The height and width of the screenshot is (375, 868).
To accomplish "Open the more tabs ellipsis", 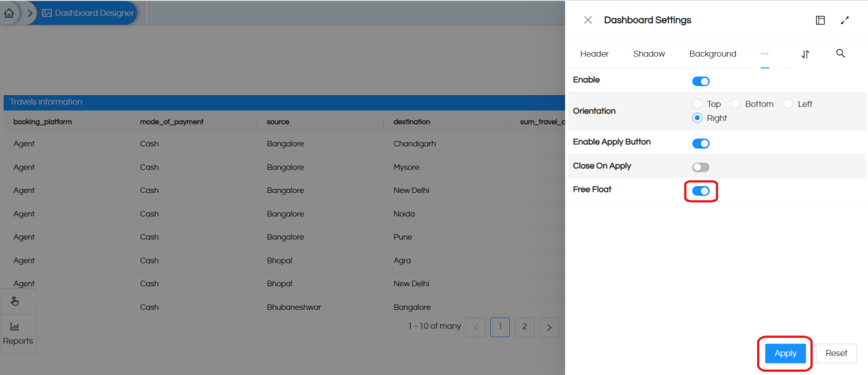I will pos(765,53).
